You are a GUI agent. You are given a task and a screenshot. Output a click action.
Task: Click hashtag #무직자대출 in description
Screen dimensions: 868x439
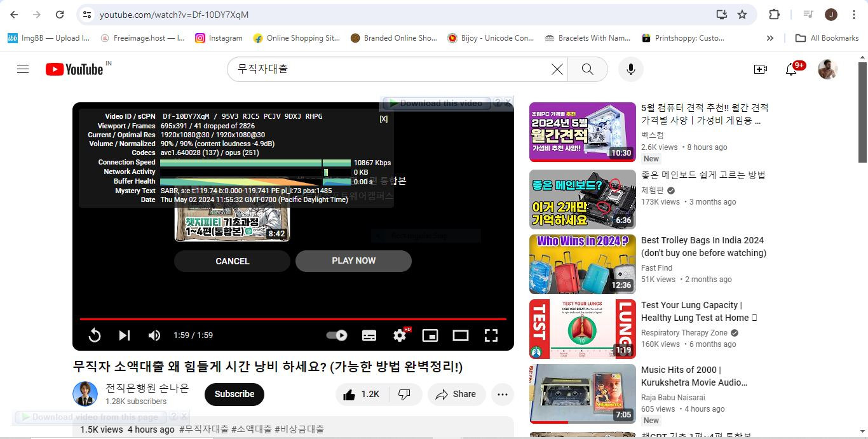(203, 429)
